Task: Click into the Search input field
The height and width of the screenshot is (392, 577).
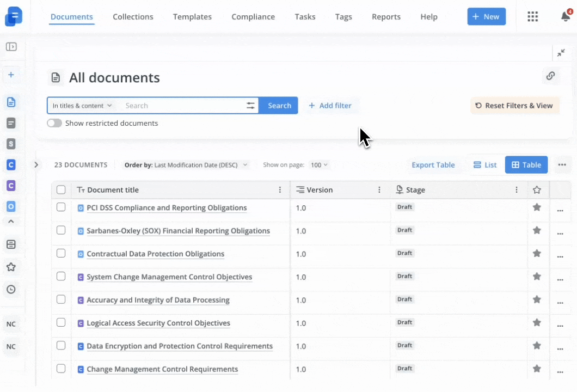Action: click(x=180, y=106)
